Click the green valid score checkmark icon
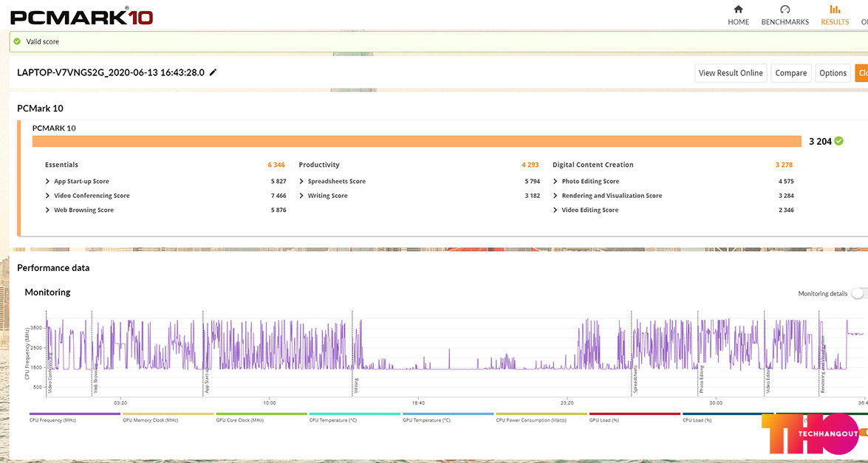 coord(17,41)
